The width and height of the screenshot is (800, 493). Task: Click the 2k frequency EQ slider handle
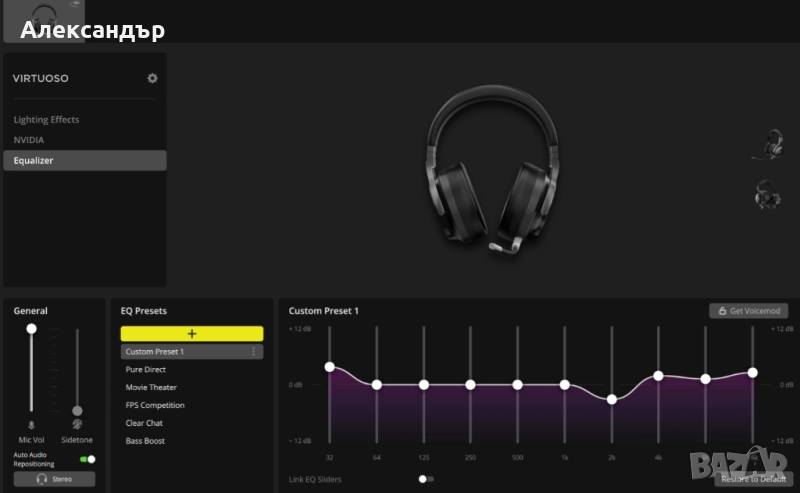[x=612, y=399]
